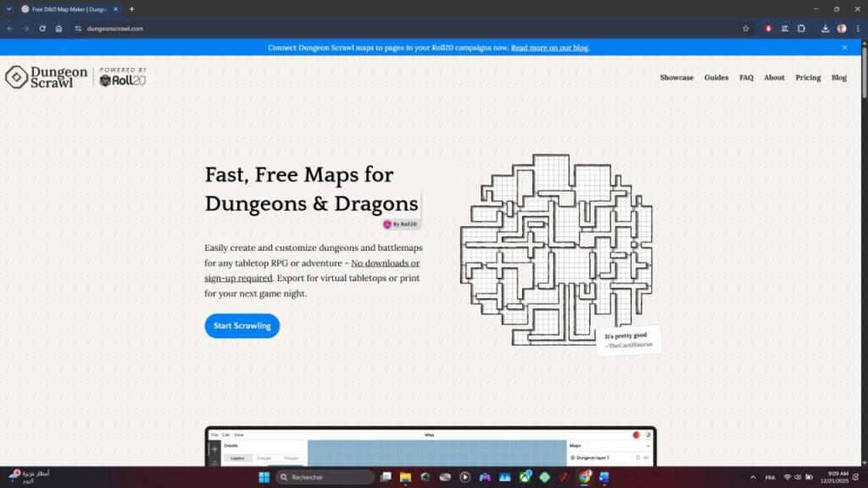This screenshot has height=488, width=868.
Task: Click the Dungeon Scrawl logo in the header
Action: click(x=46, y=77)
